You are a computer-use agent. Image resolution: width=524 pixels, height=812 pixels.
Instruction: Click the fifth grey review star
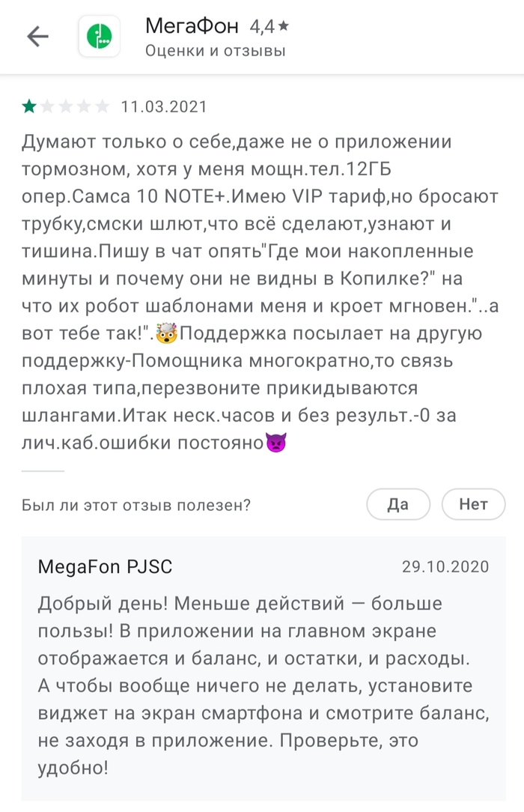(x=102, y=106)
